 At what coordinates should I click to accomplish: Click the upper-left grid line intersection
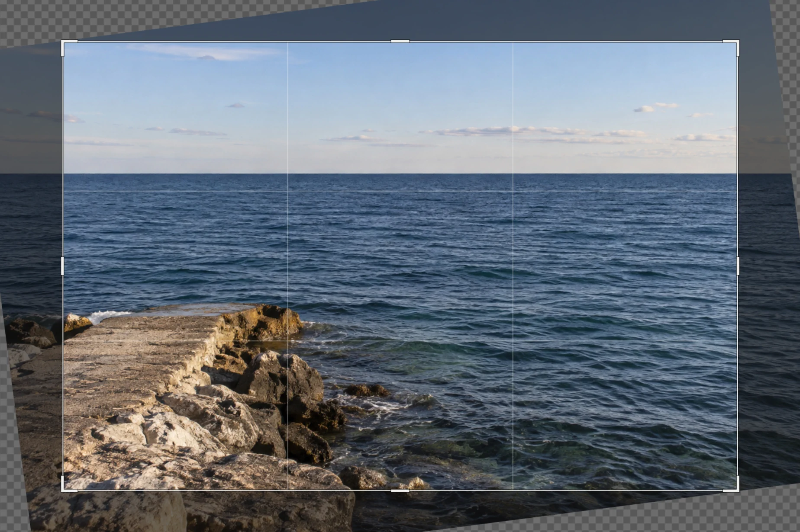pos(288,191)
